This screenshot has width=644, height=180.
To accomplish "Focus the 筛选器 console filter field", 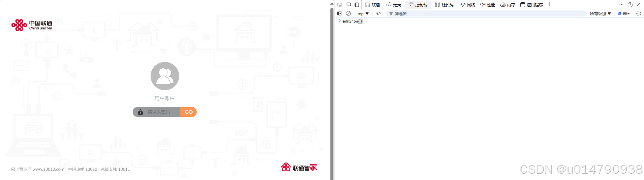I will pyautogui.click(x=487, y=13).
